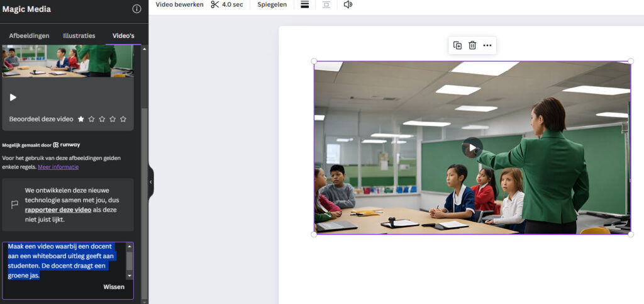The image size is (644, 304).
Task: Select the Video's tab
Action: point(123,36)
